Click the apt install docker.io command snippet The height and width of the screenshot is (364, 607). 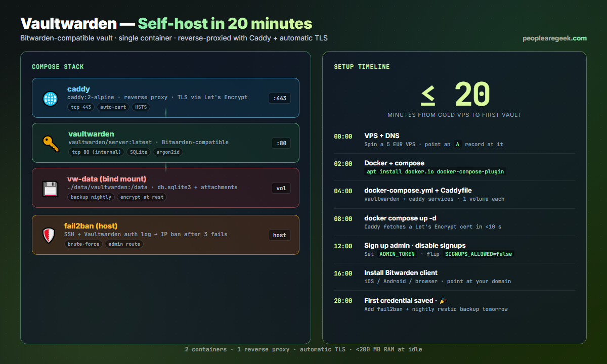pos(436,171)
